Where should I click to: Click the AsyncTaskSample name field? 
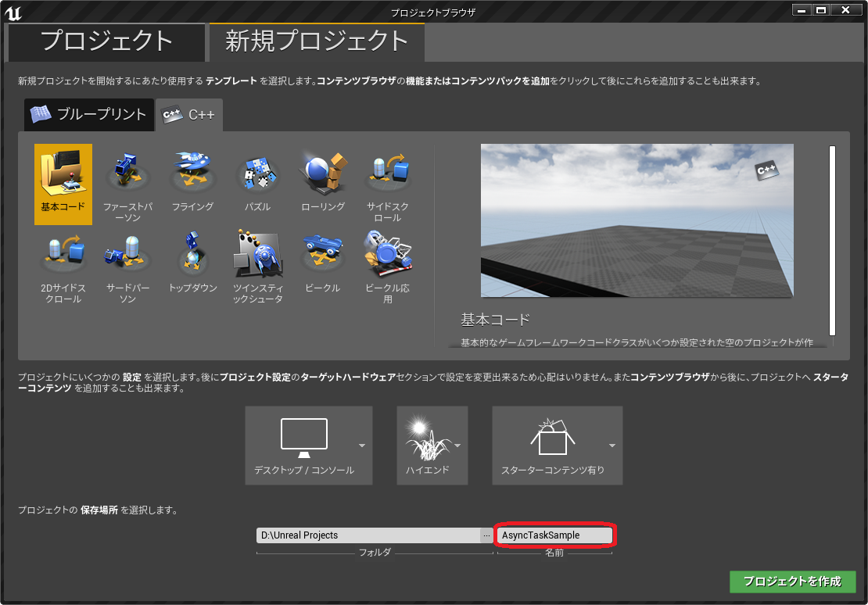pos(554,535)
